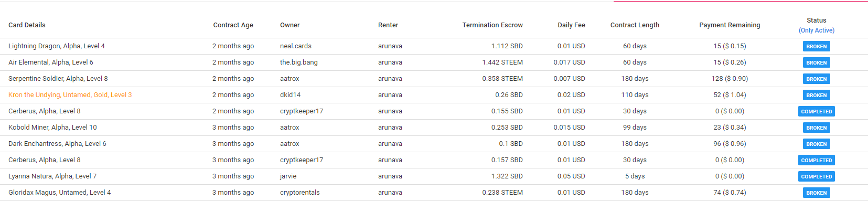The image size is (868, 201).
Task: Click BROKEN badge for Air Elemental row
Action: point(816,62)
